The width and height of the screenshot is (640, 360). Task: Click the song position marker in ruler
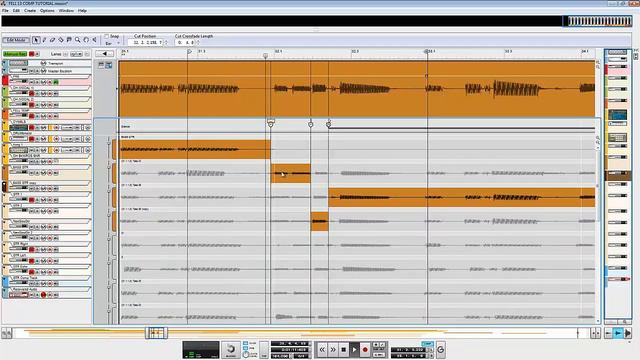tap(265, 56)
